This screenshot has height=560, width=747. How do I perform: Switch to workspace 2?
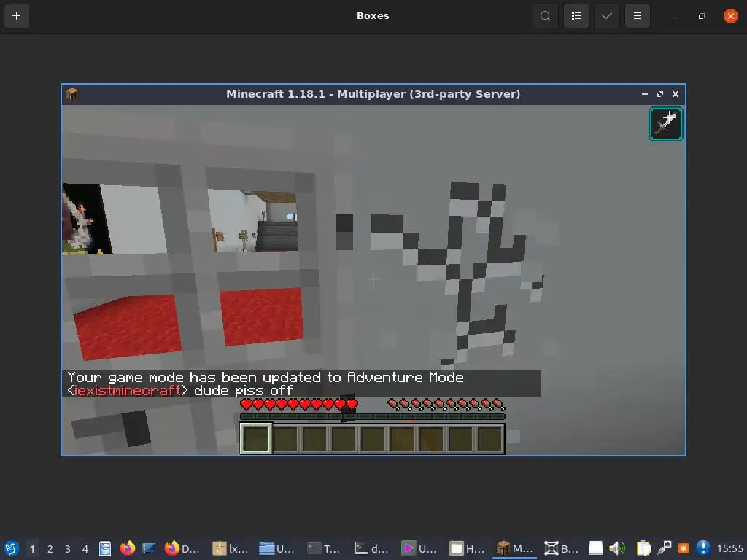point(50,548)
